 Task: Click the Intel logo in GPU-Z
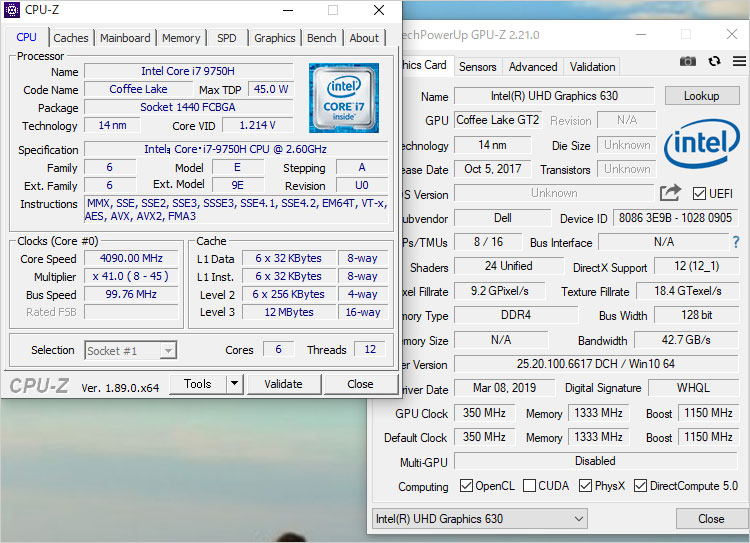coord(702,143)
